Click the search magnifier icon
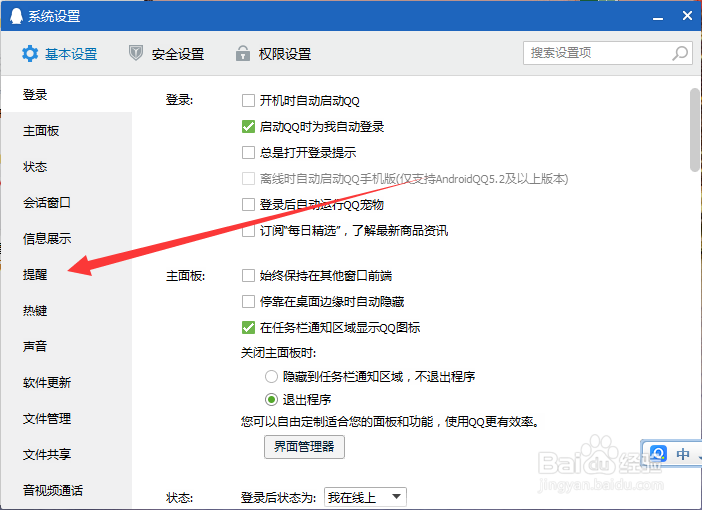The height and width of the screenshot is (510, 702). click(x=680, y=53)
